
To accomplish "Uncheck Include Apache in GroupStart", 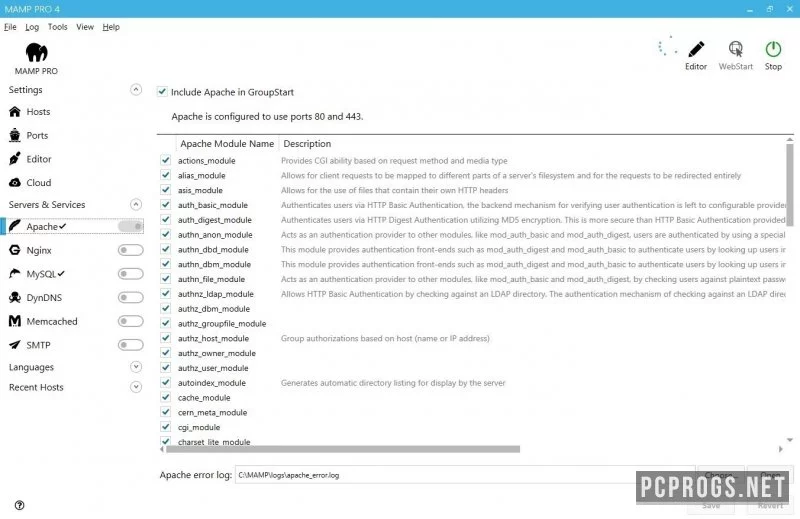I will coord(162,92).
